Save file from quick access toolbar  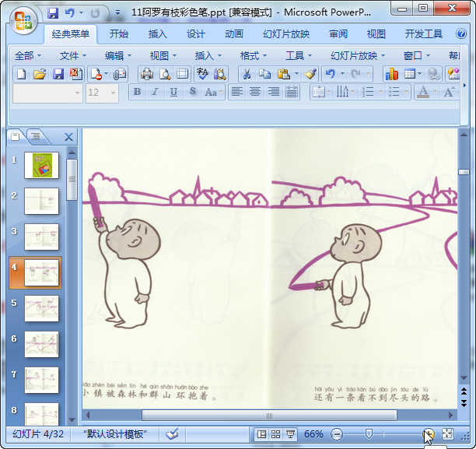53,13
